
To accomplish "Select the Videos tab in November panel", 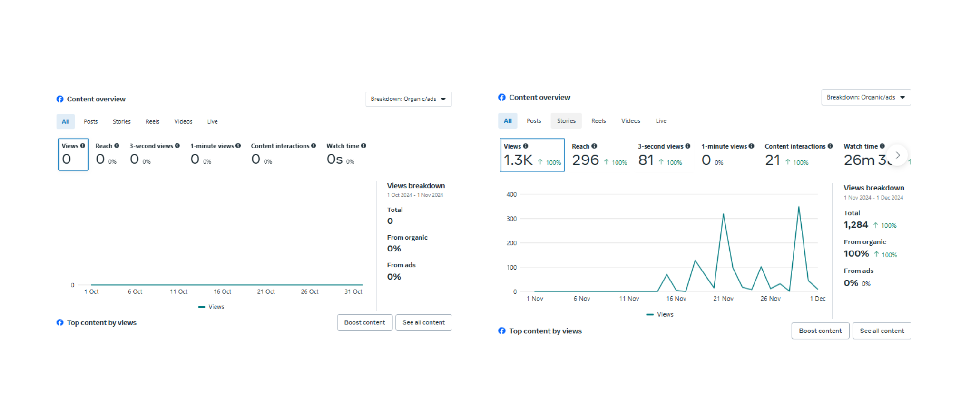I will 630,121.
